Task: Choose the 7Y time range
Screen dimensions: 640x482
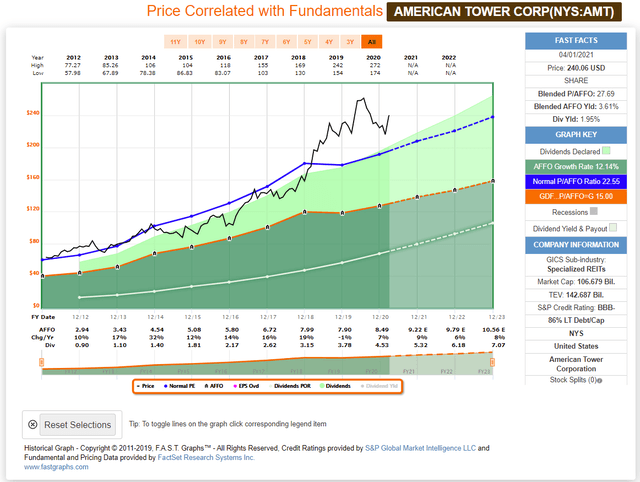Action: click(x=265, y=42)
